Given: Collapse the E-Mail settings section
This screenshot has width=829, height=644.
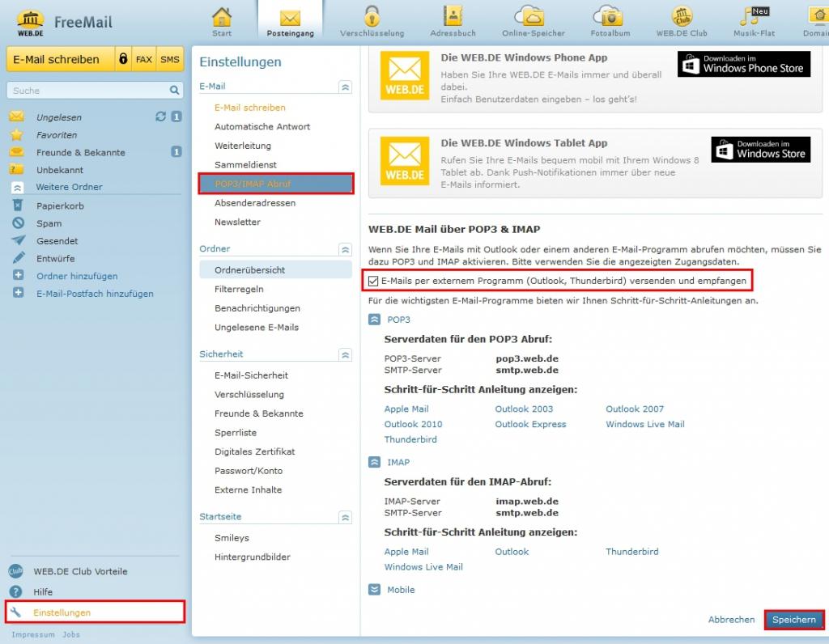Looking at the screenshot, I should pos(346,87).
